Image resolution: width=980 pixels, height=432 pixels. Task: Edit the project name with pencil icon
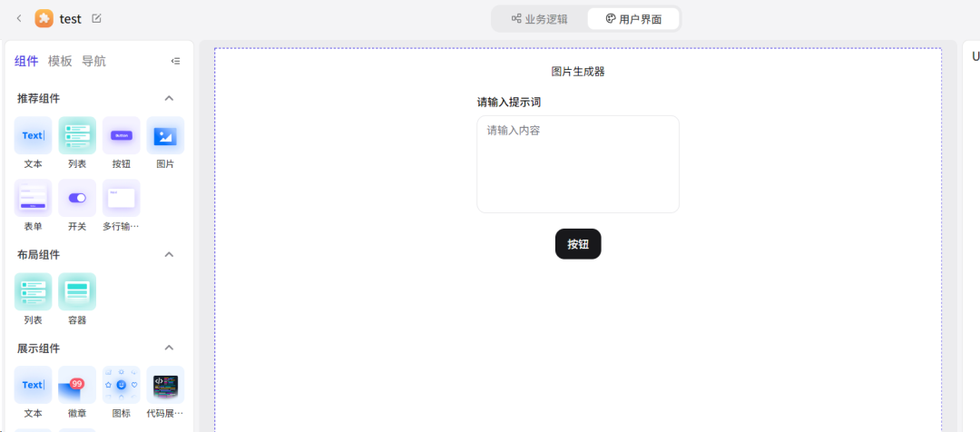(96, 19)
